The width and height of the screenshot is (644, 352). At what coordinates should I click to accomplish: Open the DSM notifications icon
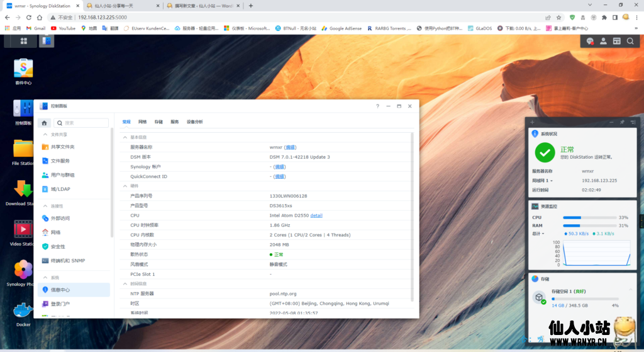coord(590,41)
